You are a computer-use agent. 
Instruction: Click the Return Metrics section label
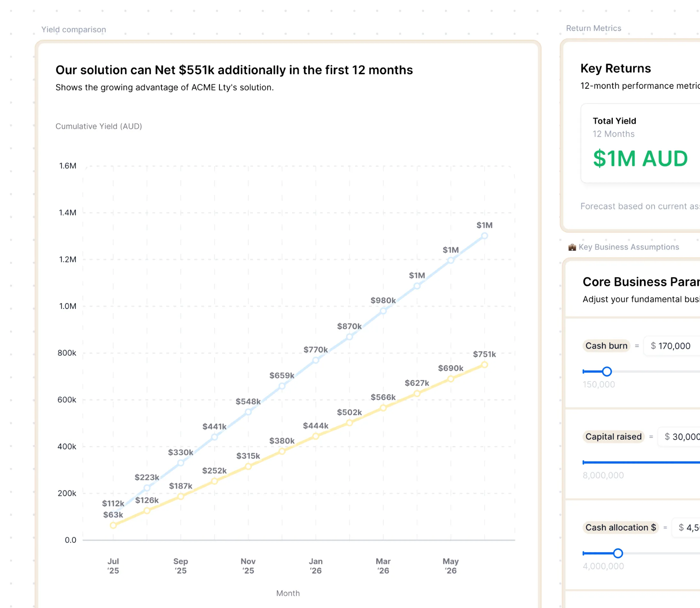coord(594,28)
